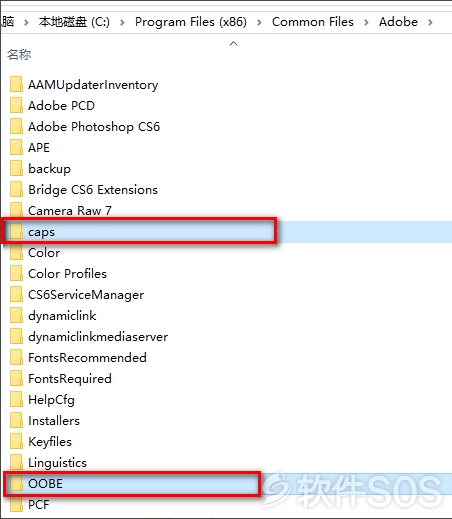This screenshot has height=519, width=452.
Task: Select the OOBE folder icon
Action: point(16,484)
